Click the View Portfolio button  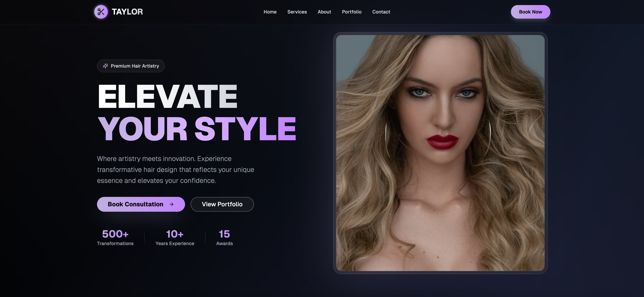click(222, 204)
